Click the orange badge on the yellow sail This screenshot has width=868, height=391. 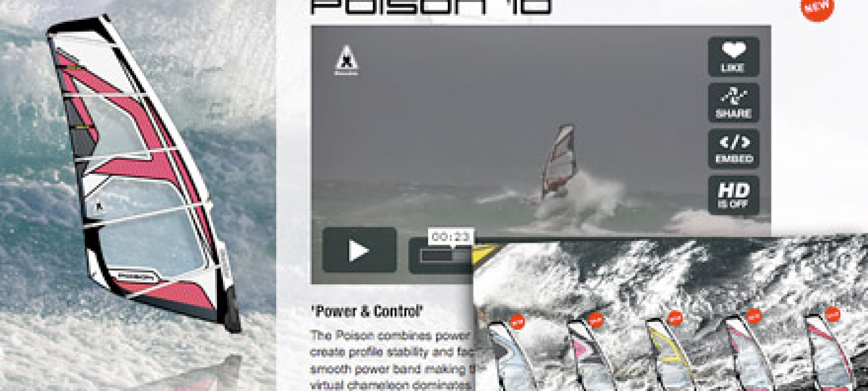click(x=675, y=319)
